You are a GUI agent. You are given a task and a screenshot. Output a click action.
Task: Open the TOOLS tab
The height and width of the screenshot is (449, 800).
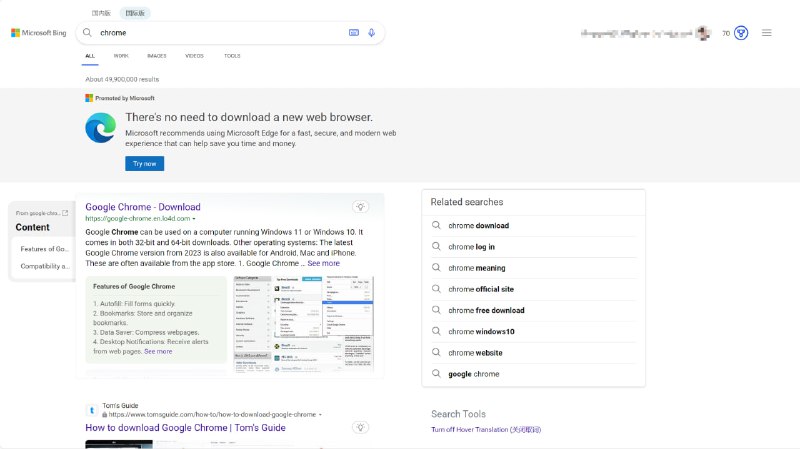(232, 56)
